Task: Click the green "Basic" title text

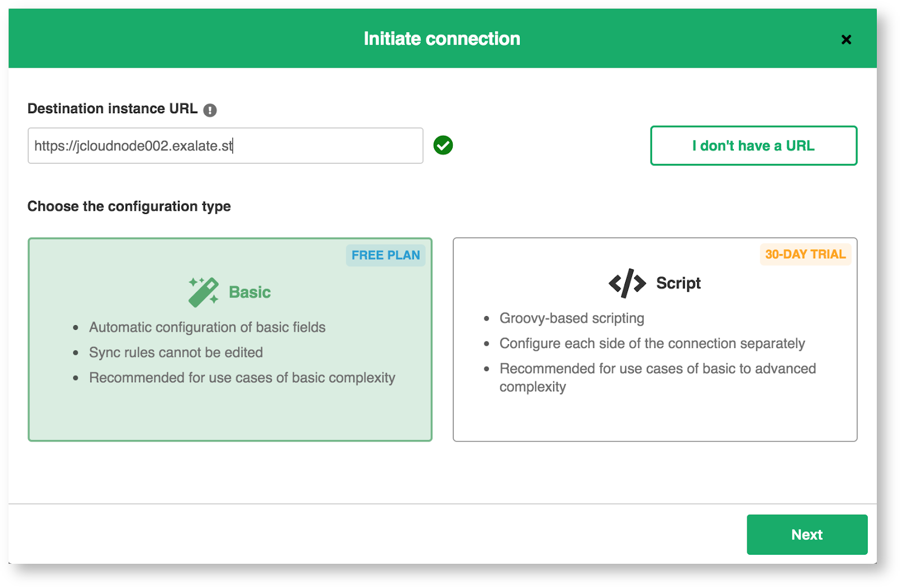Action: 249,292
